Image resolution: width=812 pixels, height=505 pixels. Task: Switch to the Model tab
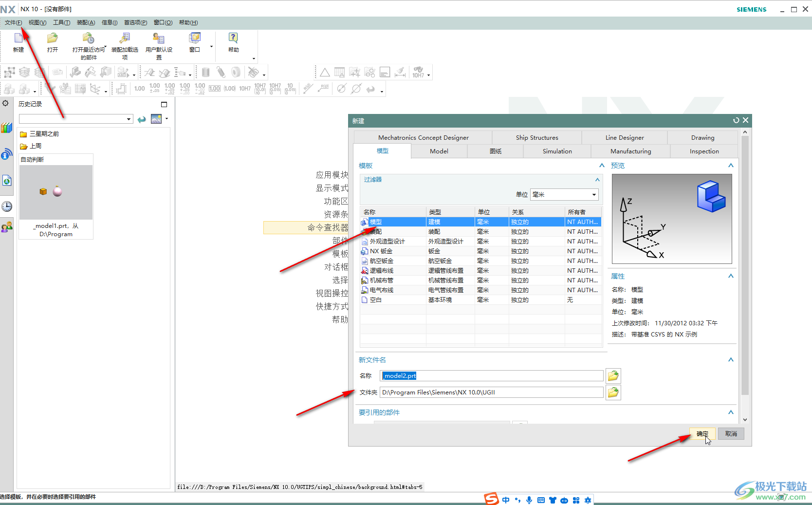pos(439,151)
